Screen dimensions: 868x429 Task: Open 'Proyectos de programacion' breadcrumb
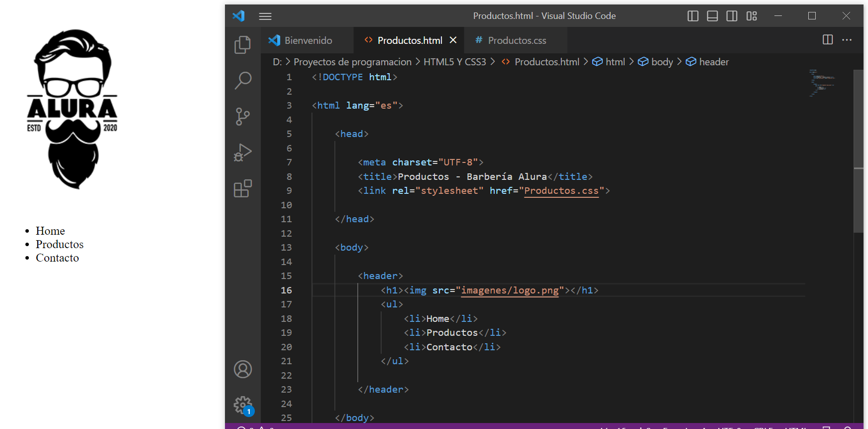tap(352, 62)
